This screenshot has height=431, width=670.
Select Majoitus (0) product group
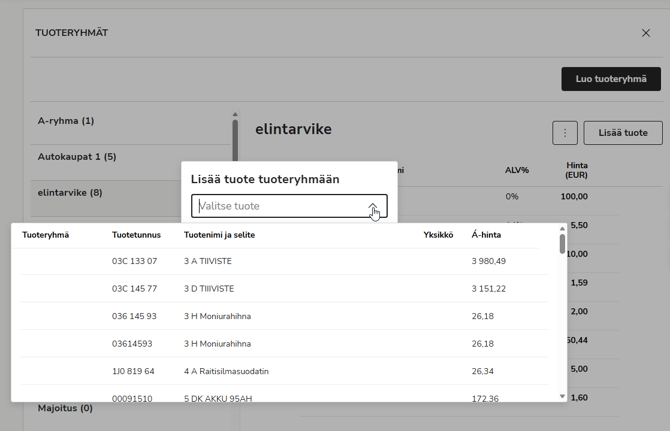[65, 408]
